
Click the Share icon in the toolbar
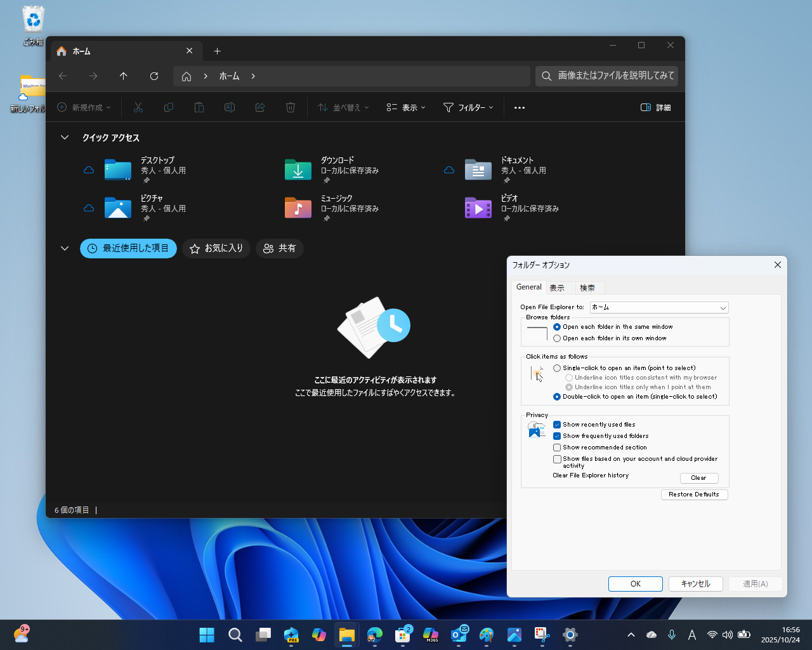pos(260,108)
